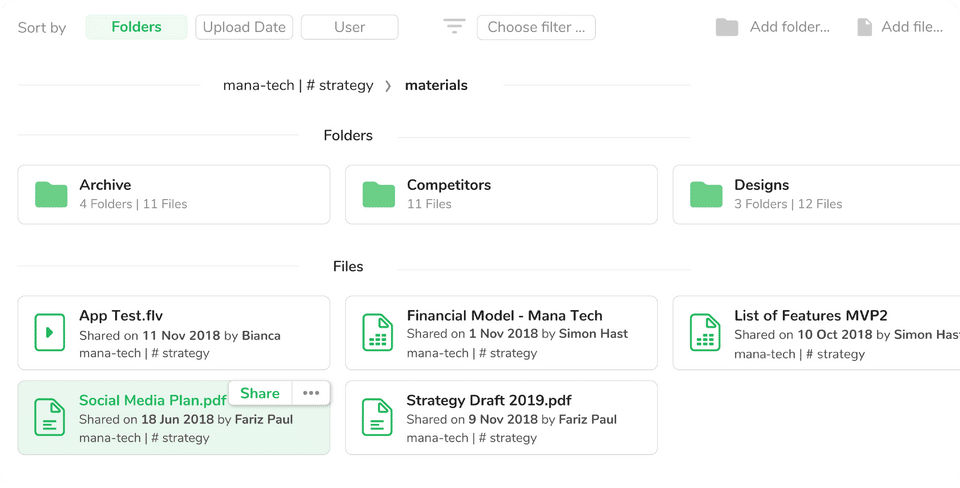Click the Files section heading
The height and width of the screenshot is (488, 960).
(x=348, y=266)
